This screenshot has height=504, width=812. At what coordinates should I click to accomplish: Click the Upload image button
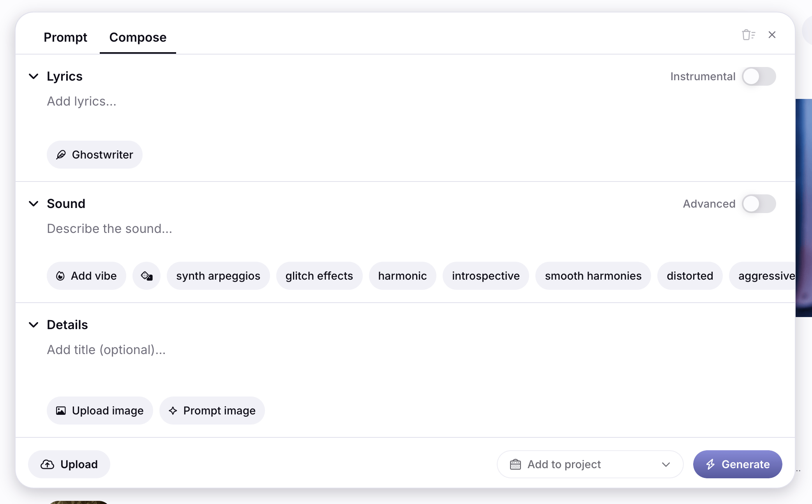tap(100, 411)
